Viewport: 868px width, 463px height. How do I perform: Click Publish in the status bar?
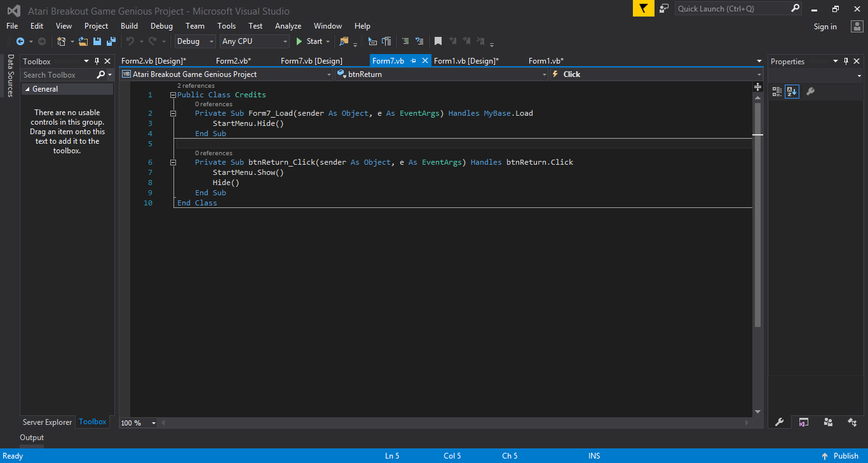839,456
